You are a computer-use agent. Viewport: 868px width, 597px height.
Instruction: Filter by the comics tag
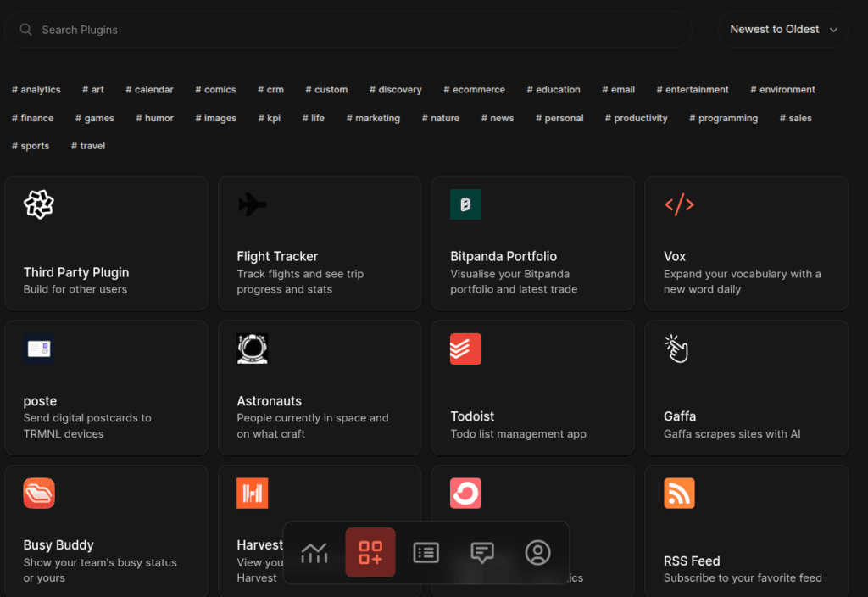[215, 90]
